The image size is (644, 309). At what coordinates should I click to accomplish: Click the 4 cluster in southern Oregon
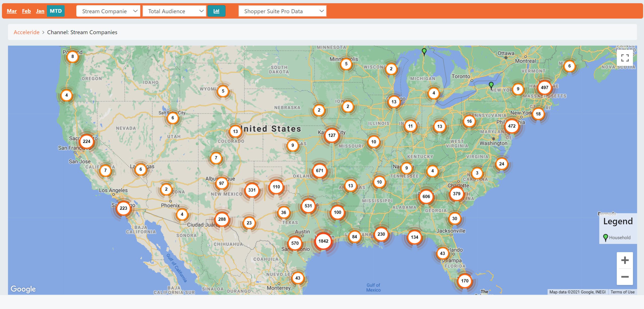pyautogui.click(x=66, y=95)
